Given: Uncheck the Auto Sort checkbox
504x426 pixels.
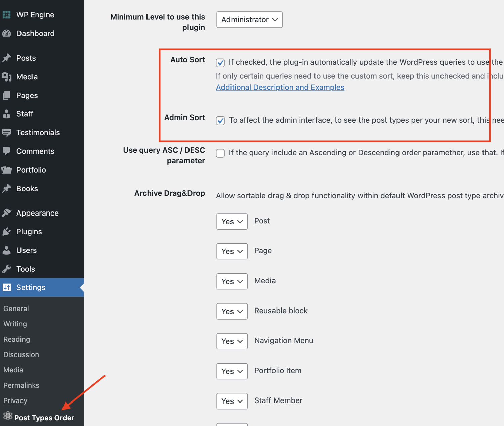Looking at the screenshot, I should coord(220,63).
